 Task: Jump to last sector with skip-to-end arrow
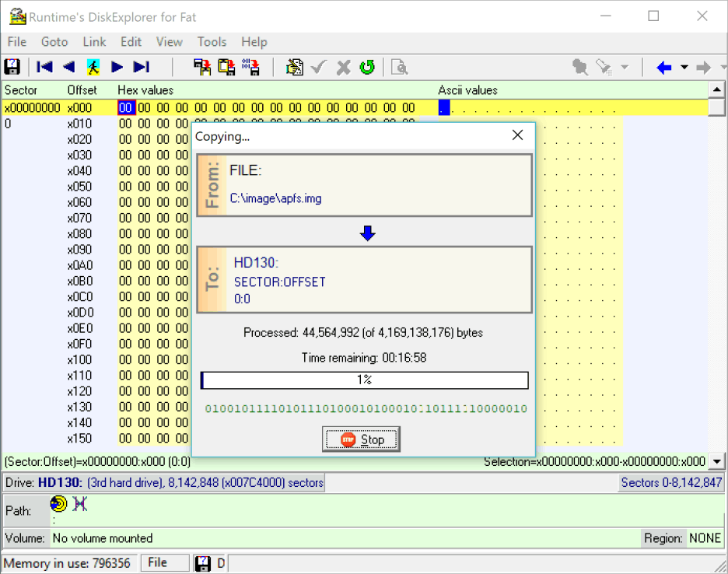click(x=141, y=67)
